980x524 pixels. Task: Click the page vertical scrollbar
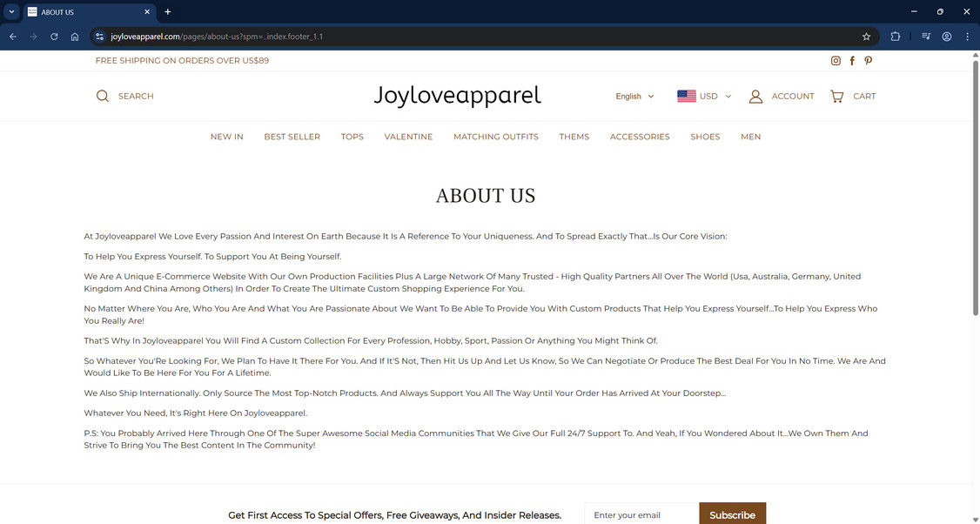pyautogui.click(x=975, y=188)
